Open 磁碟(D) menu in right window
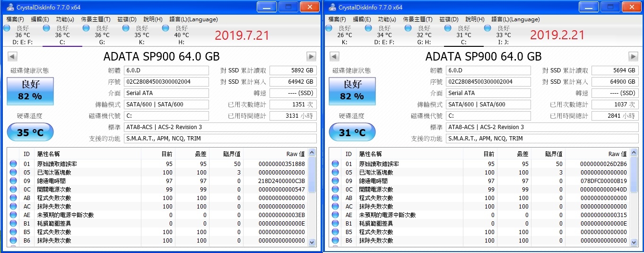Viewport: 644px width, 253px height. (449, 19)
